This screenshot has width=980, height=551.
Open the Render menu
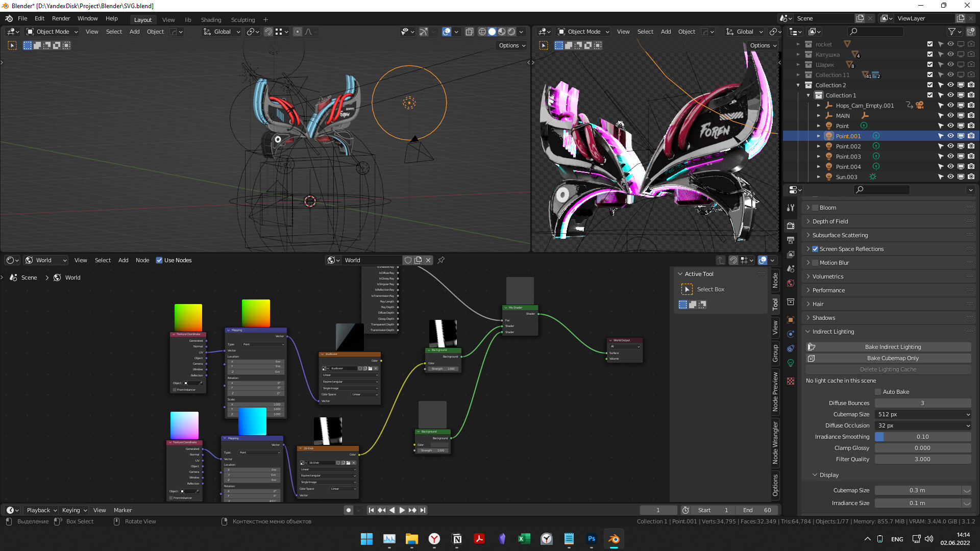(x=61, y=18)
